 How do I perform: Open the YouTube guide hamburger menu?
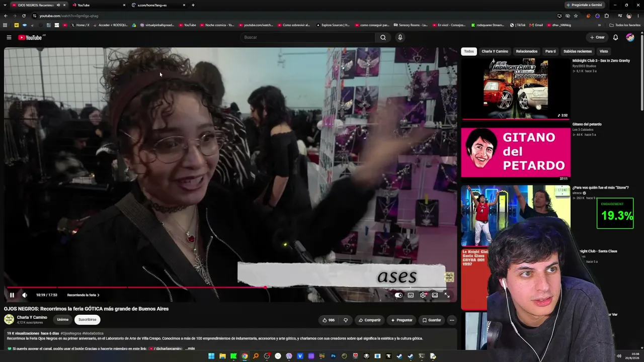pos(9,37)
